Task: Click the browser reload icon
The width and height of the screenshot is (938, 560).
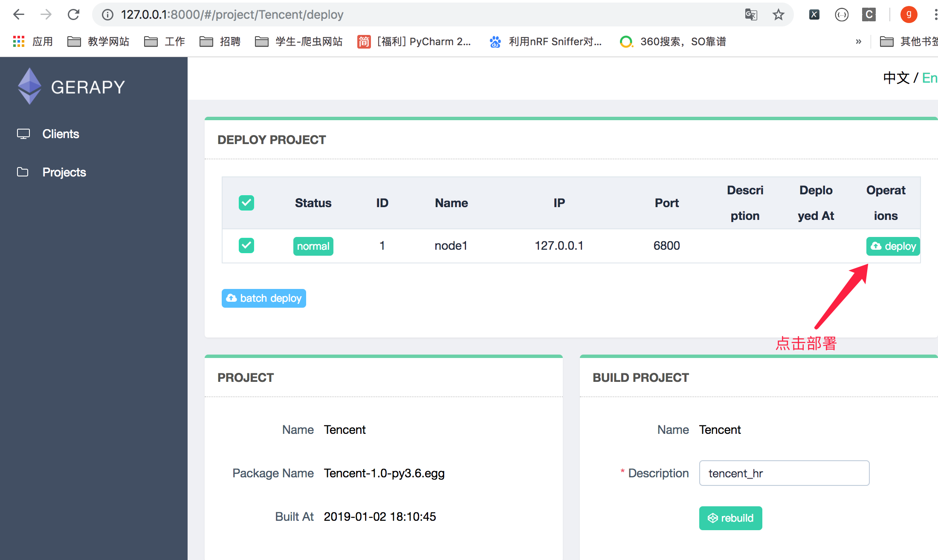Action: point(74,14)
